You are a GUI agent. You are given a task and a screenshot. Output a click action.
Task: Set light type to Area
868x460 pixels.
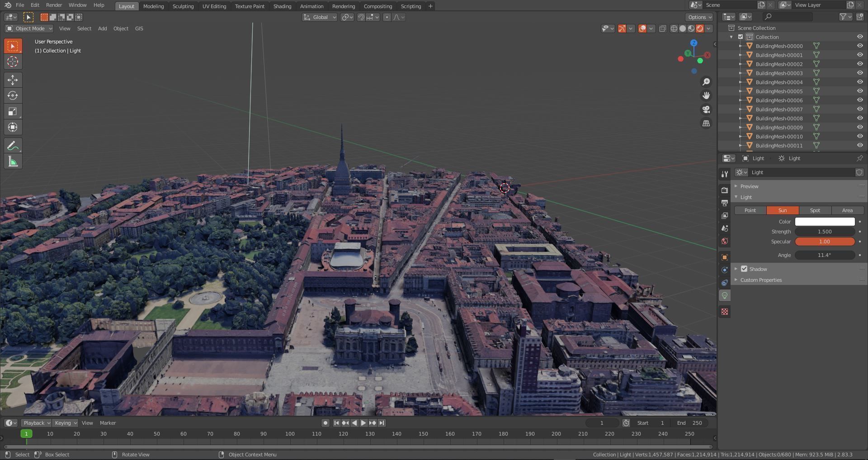point(847,210)
